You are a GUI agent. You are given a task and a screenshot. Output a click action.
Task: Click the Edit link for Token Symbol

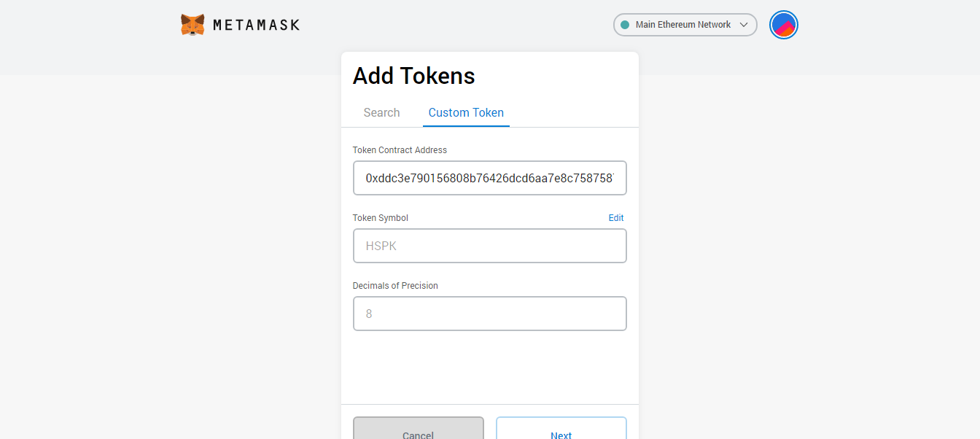pyautogui.click(x=616, y=218)
